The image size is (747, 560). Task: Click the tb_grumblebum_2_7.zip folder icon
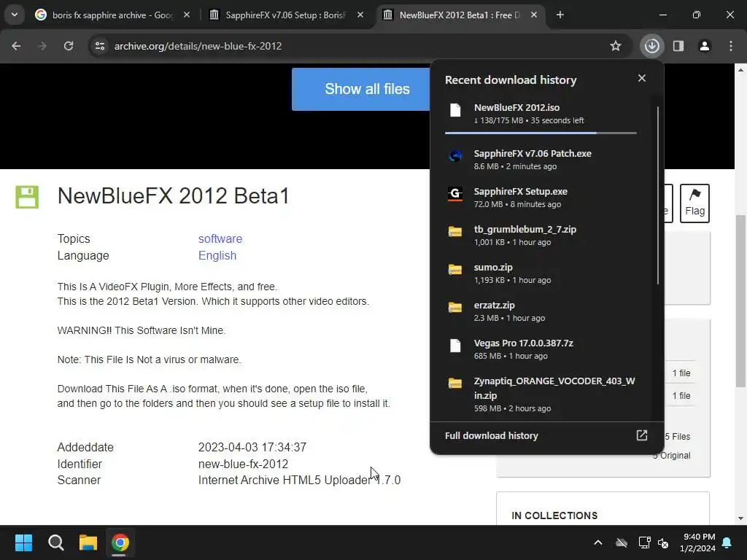(x=455, y=232)
